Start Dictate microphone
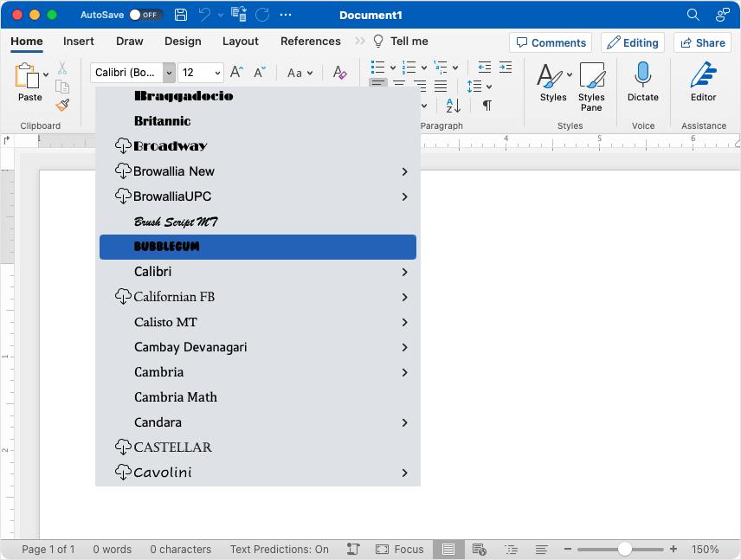Image resolution: width=741 pixels, height=560 pixels. click(642, 81)
